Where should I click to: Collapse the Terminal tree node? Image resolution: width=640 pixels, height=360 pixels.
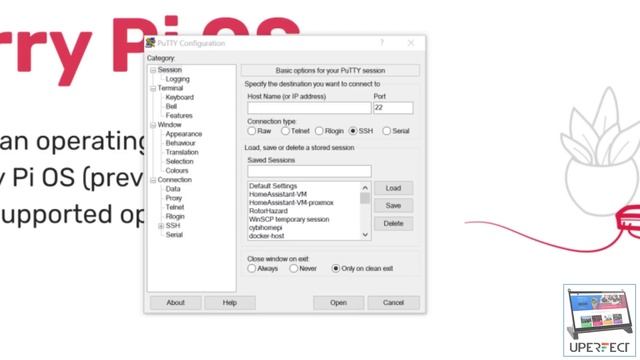pyautogui.click(x=153, y=89)
